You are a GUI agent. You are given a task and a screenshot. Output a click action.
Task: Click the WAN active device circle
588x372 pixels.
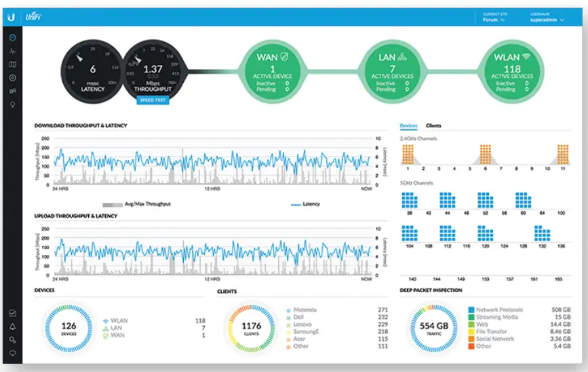pyautogui.click(x=273, y=72)
